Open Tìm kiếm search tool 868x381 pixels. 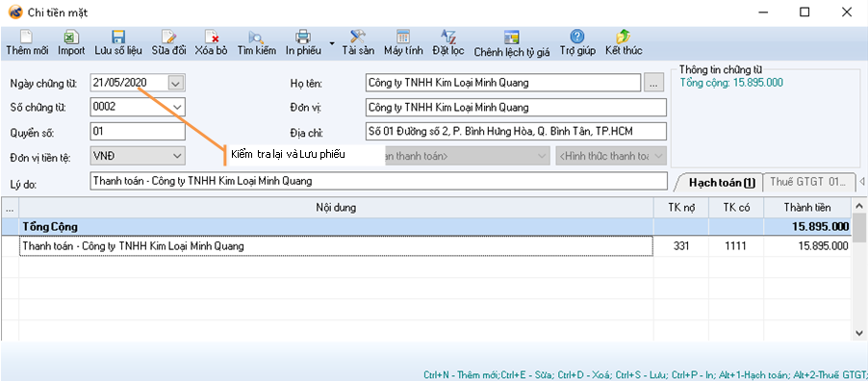[256, 42]
